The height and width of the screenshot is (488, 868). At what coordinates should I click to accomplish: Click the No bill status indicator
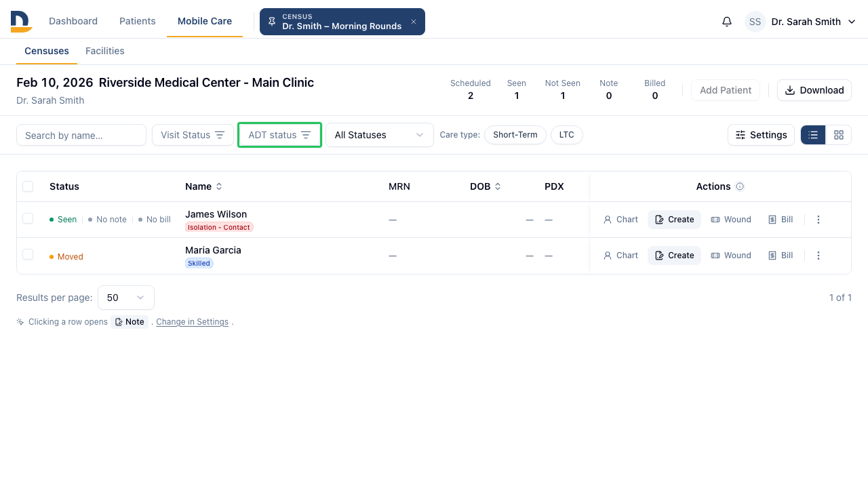coord(154,220)
